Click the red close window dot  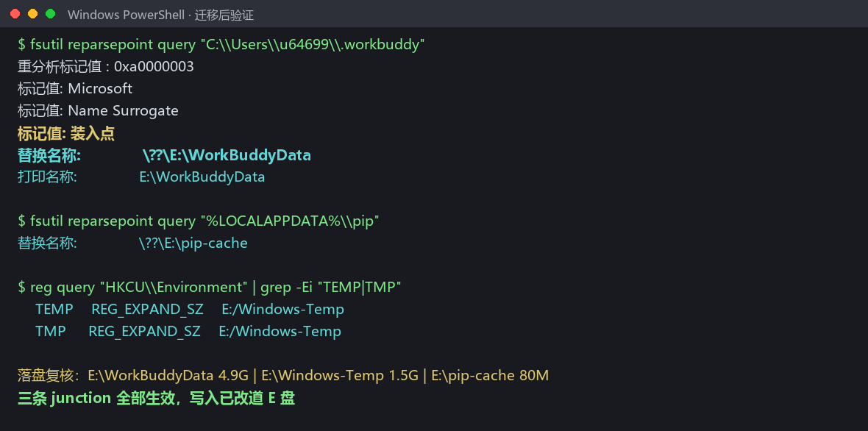(x=15, y=14)
